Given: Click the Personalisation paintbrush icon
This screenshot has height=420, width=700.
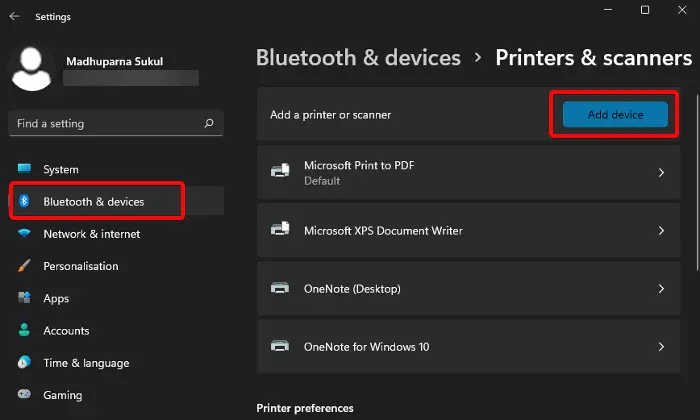Looking at the screenshot, I should click(24, 267).
